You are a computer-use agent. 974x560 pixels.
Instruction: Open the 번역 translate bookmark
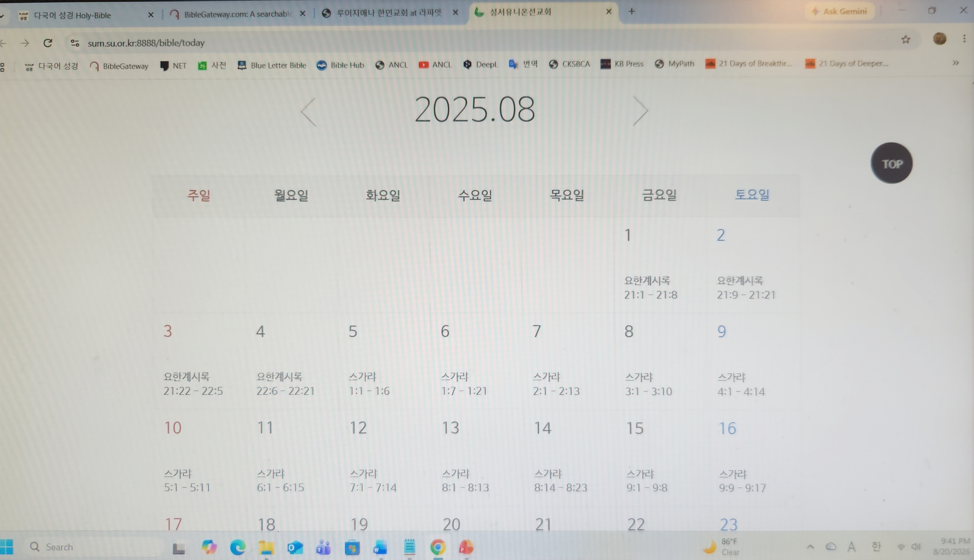pos(523,64)
